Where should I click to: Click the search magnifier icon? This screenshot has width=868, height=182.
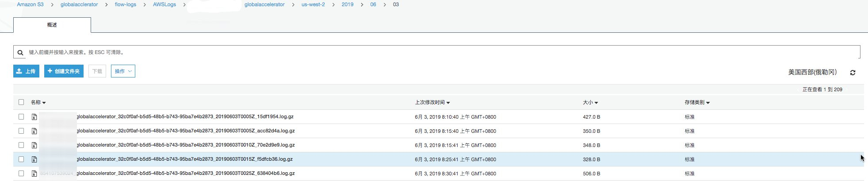(20, 53)
